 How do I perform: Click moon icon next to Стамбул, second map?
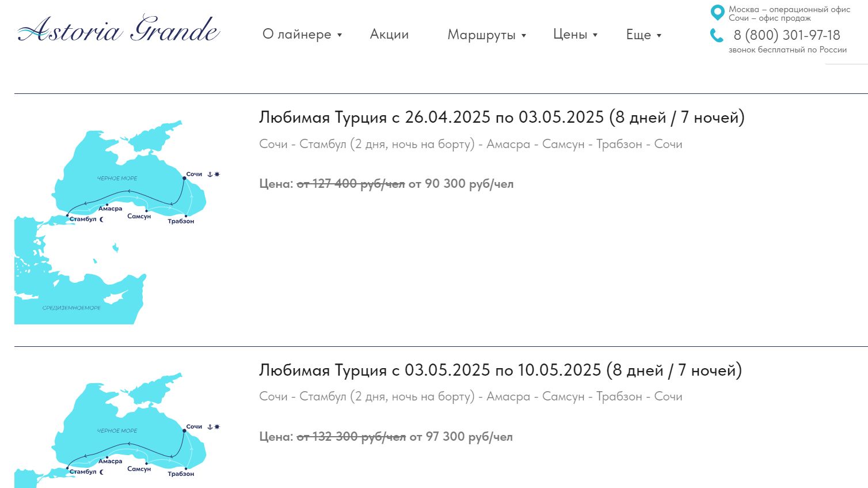point(102,472)
